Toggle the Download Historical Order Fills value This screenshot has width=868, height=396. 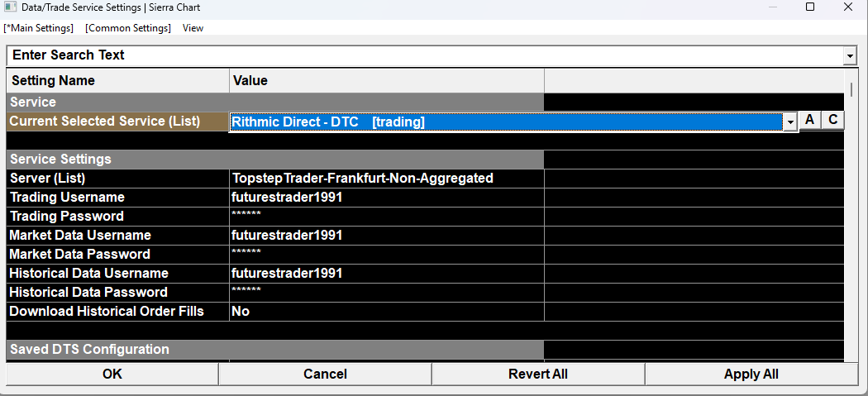point(386,311)
